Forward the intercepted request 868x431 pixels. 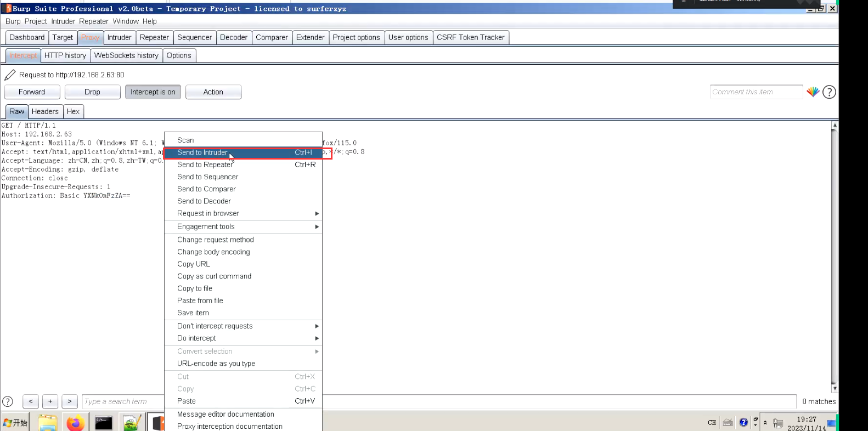[x=32, y=92]
